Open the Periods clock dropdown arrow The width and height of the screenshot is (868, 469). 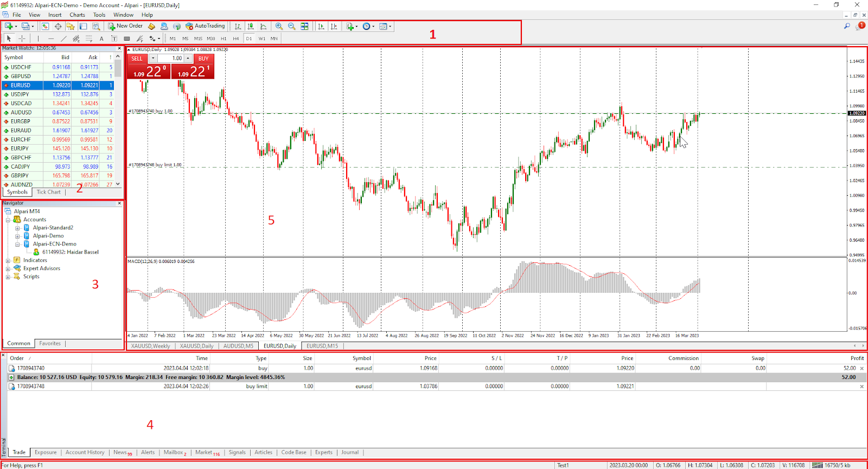coord(373,26)
